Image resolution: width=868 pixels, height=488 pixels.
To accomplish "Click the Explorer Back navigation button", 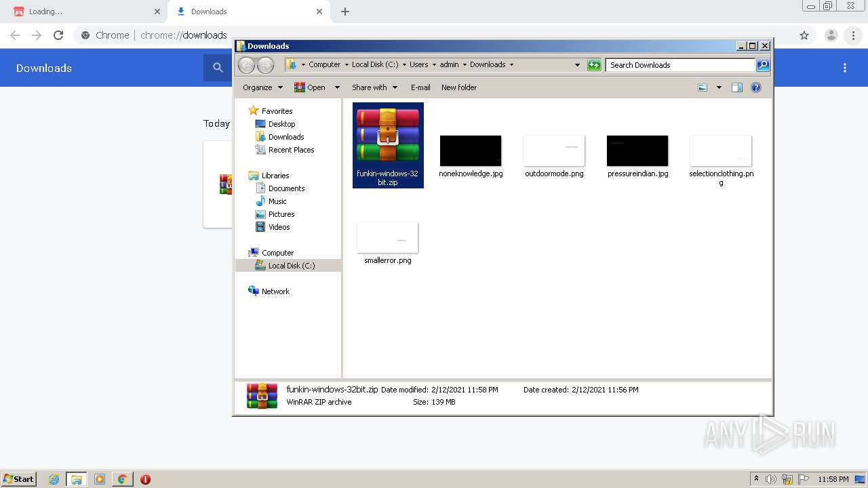I will pyautogui.click(x=247, y=65).
